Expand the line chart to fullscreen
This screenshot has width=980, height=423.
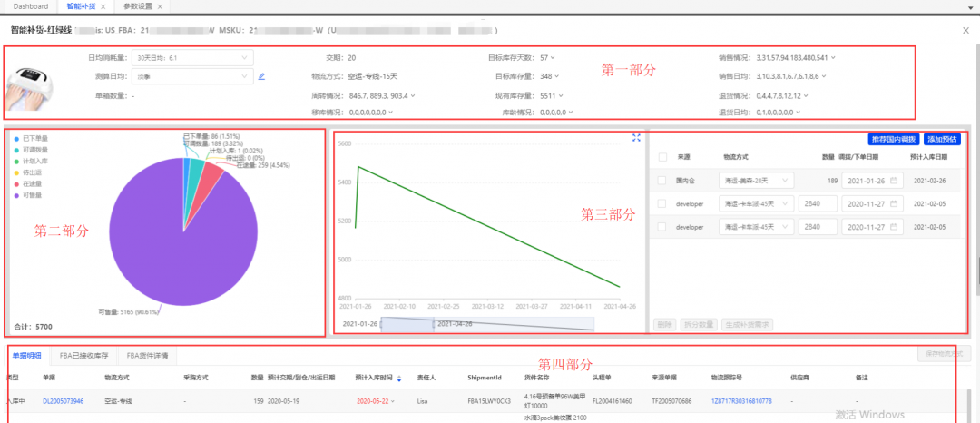[636, 138]
